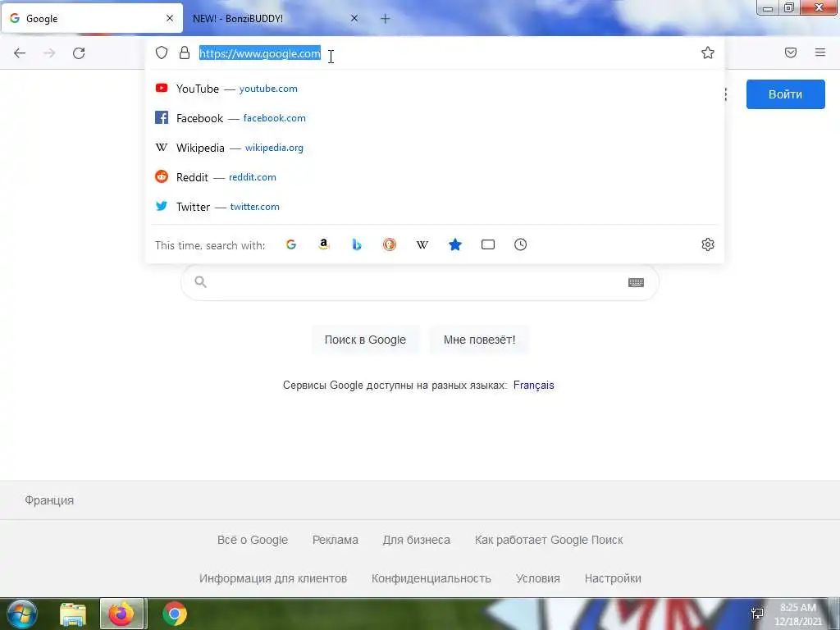Open the Настройки footer menu
The width and height of the screenshot is (840, 630).
point(613,578)
